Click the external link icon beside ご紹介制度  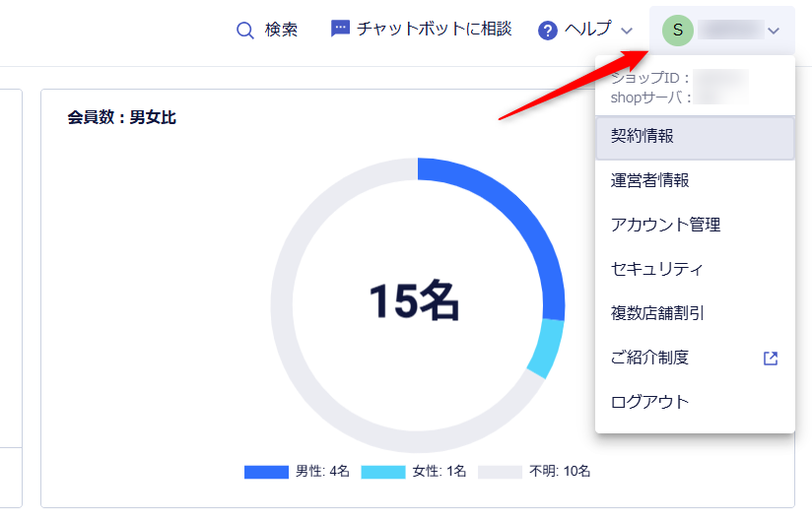pos(771,359)
